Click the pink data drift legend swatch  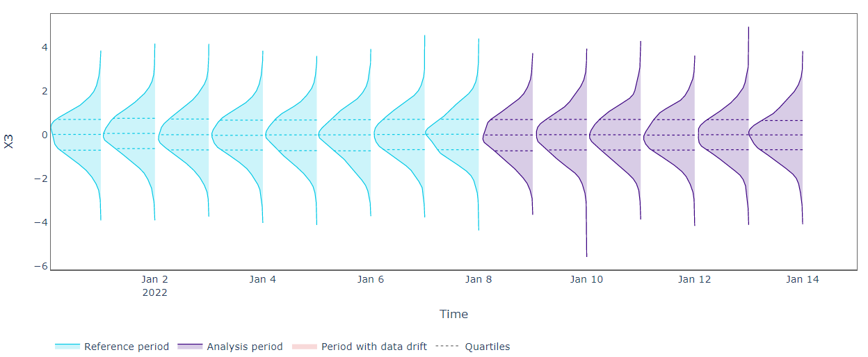tap(305, 347)
